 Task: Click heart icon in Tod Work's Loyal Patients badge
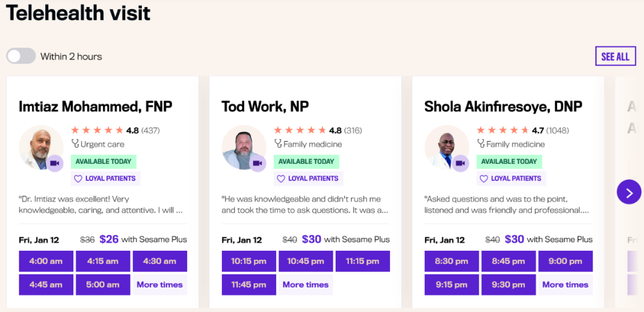coord(281,179)
